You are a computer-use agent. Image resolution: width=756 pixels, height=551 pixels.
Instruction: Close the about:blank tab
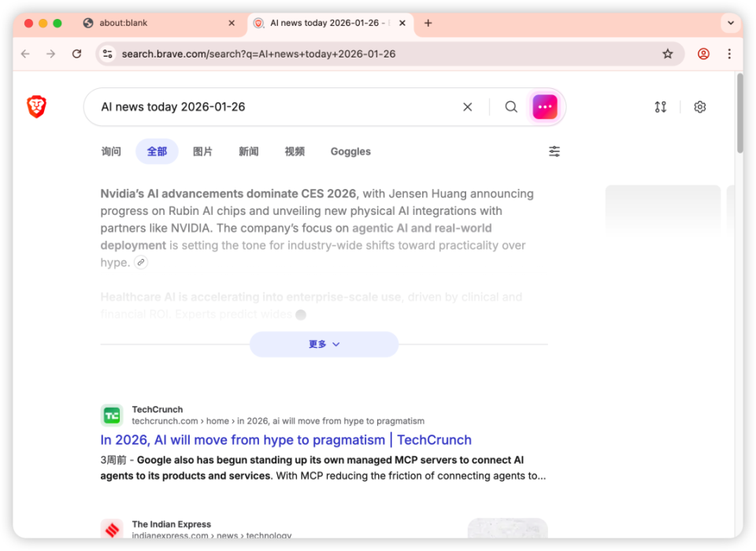pos(232,23)
